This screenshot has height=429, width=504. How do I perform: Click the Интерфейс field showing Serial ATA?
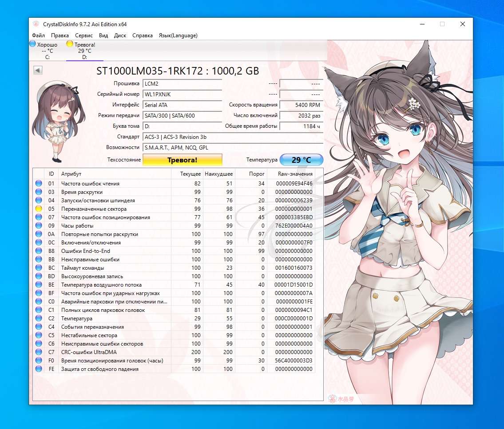tap(182, 105)
